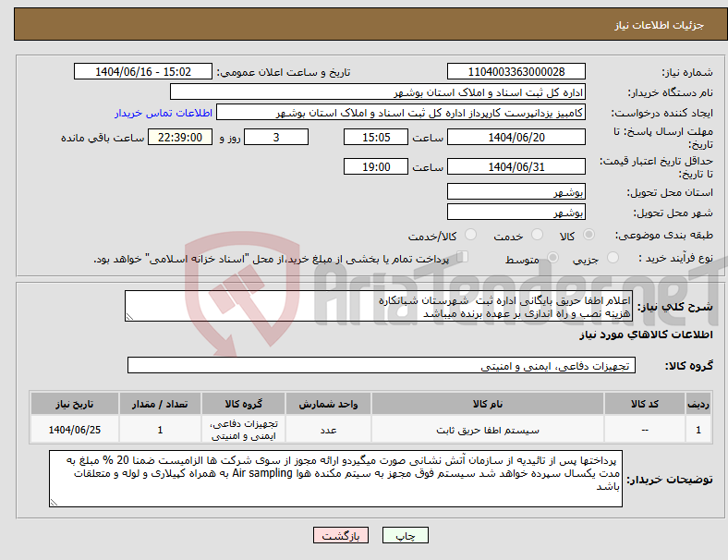Select the کالا/خدمت radio button
The image size is (728, 560).
[x=471, y=235]
